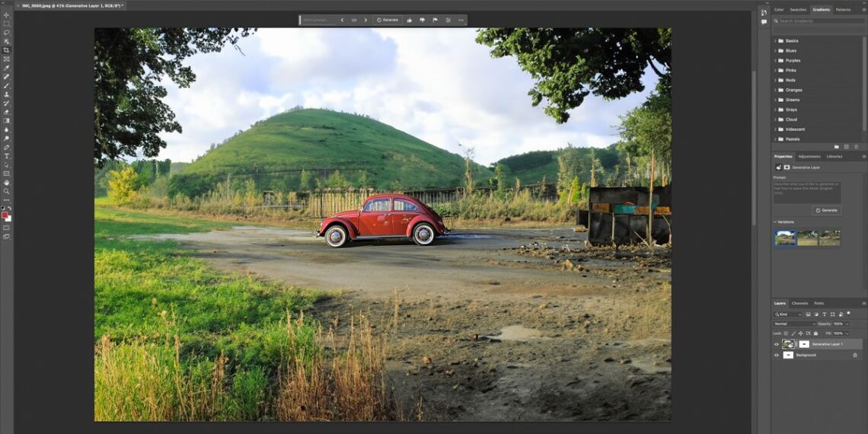Hide the Background layer with eye icon
Image resolution: width=868 pixels, height=434 pixels.
776,355
